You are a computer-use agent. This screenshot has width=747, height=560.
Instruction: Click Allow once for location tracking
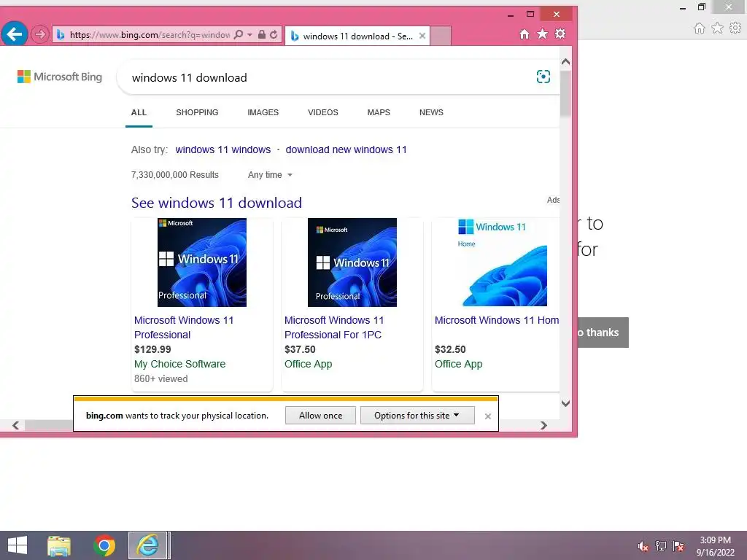[321, 415]
